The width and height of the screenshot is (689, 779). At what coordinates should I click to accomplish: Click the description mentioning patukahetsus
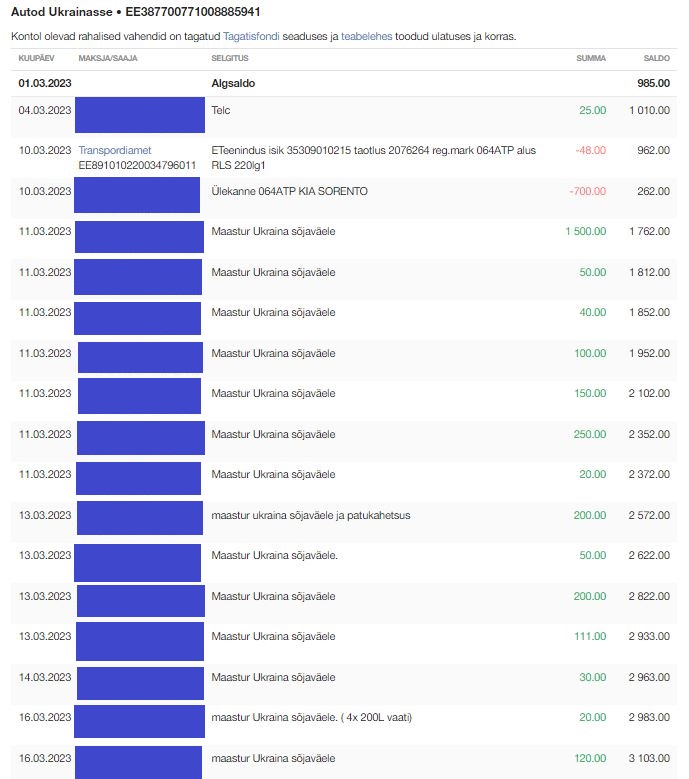pos(311,515)
